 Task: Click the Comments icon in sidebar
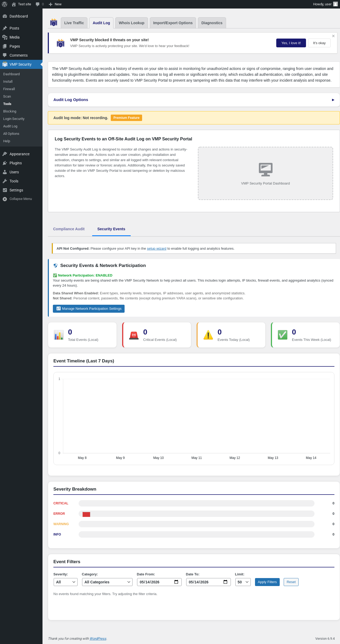pyautogui.click(x=5, y=55)
